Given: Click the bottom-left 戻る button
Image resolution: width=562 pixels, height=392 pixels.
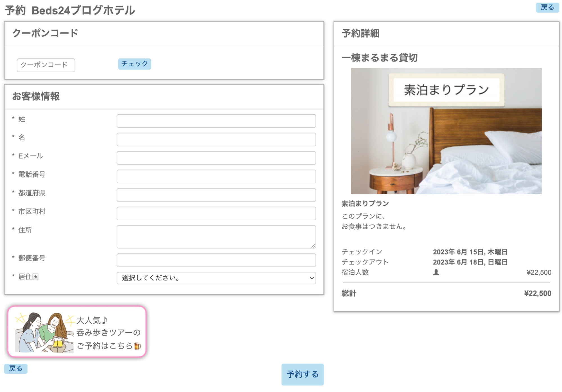Looking at the screenshot, I should coord(16,368).
